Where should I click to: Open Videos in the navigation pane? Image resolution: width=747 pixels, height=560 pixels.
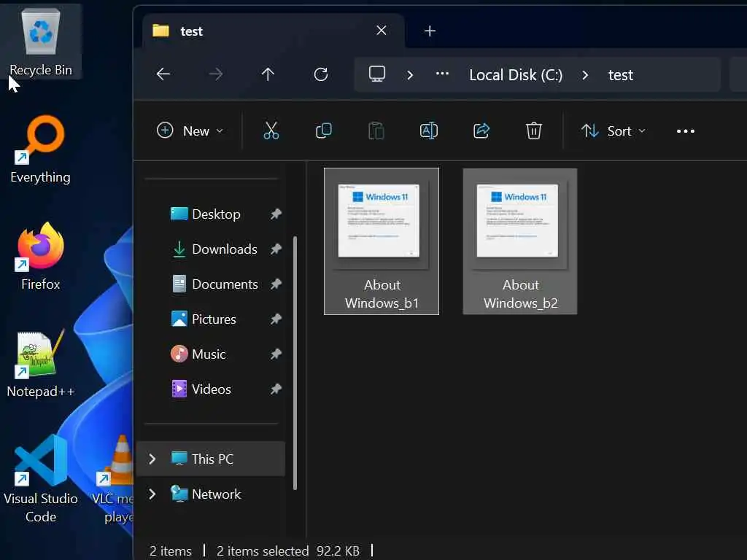click(x=211, y=389)
